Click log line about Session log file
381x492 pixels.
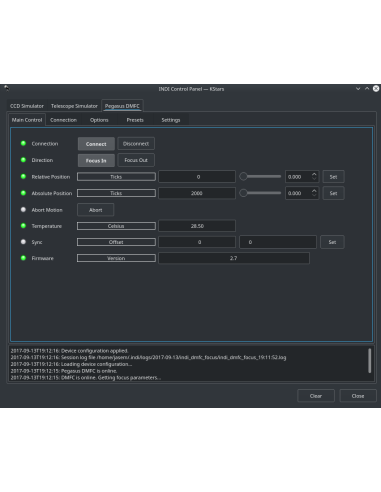tap(148, 357)
